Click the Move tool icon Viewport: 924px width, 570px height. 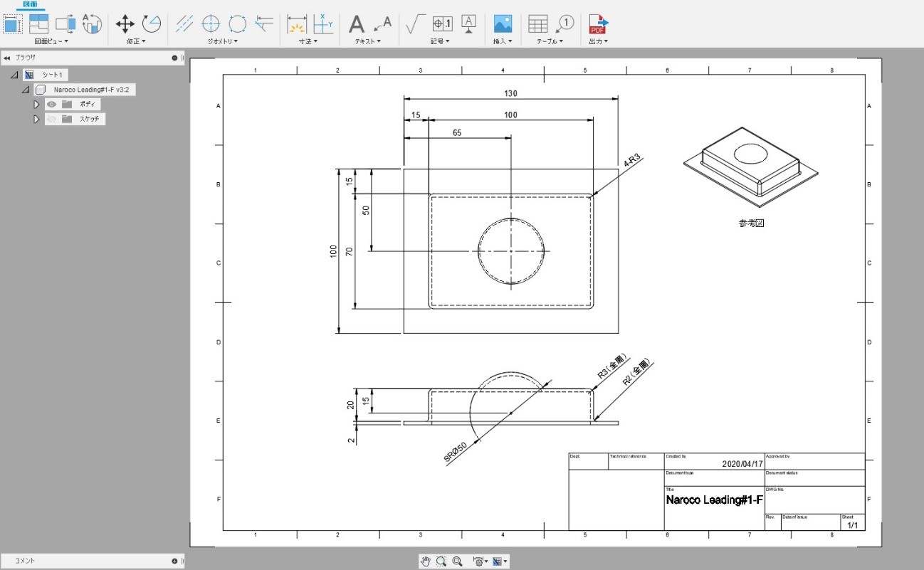point(125,23)
